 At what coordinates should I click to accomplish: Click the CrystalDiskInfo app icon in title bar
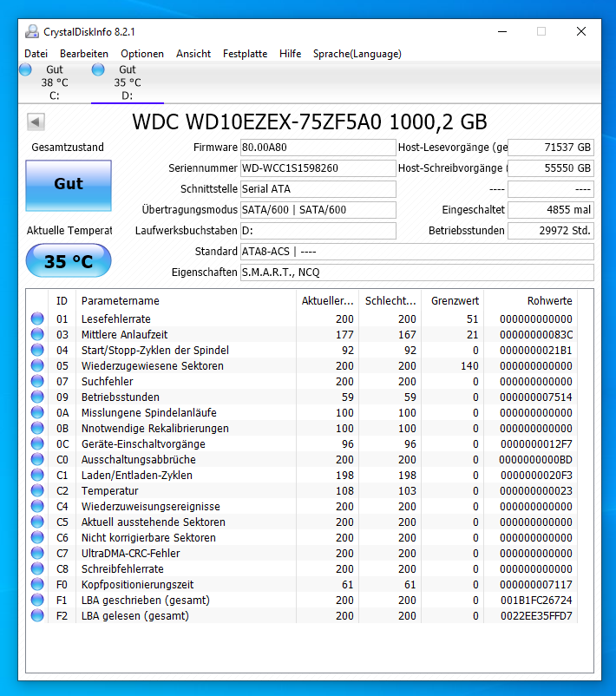[32, 31]
